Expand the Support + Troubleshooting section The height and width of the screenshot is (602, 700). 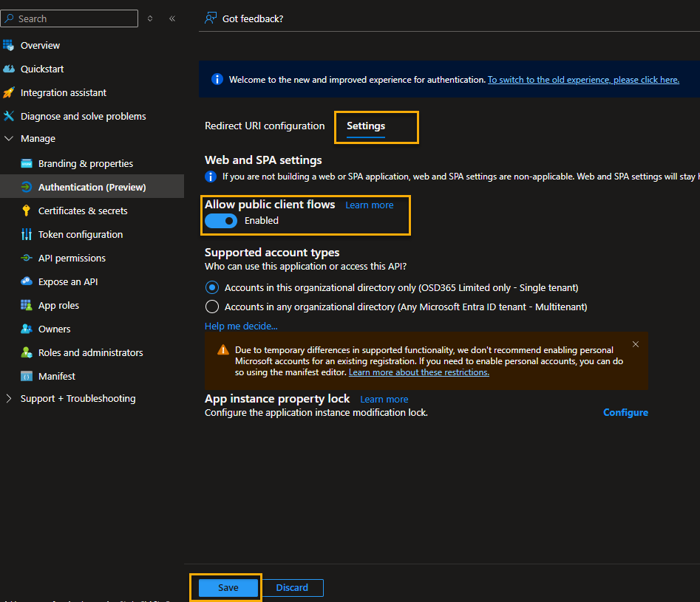pos(8,398)
